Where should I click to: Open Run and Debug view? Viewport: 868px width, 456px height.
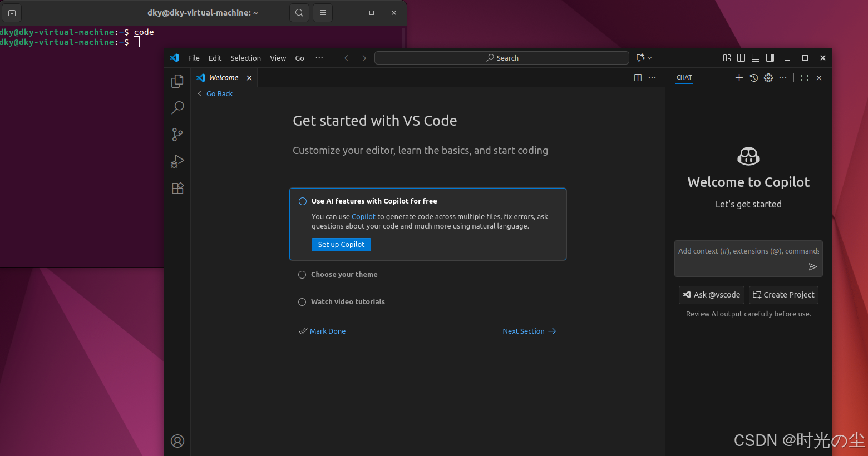pos(177,161)
